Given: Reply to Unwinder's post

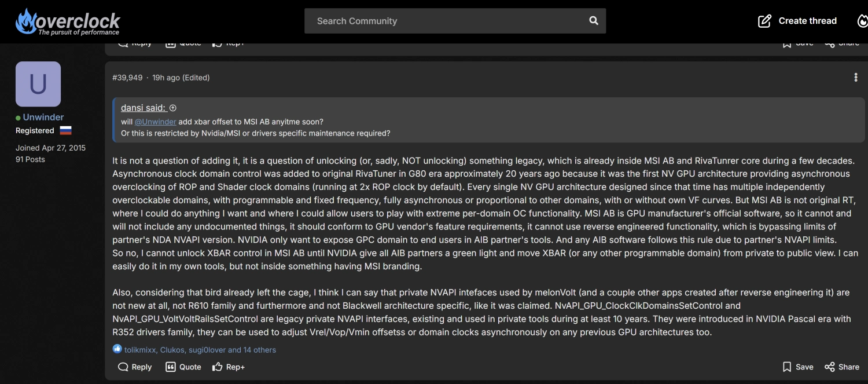Looking at the screenshot, I should [x=135, y=367].
